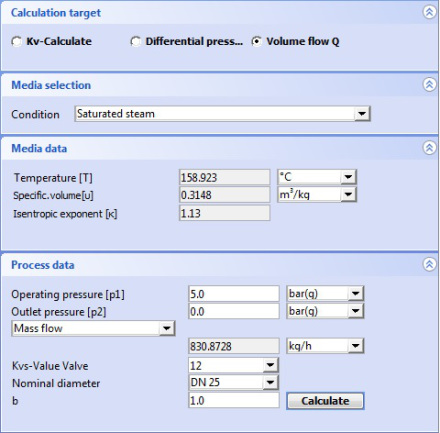This screenshot has height=433, width=440.
Task: Collapse the Calculation target panel
Action: [x=429, y=12]
